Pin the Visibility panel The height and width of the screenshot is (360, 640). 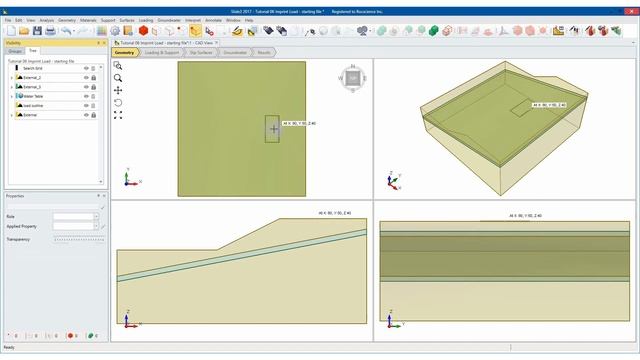point(98,43)
